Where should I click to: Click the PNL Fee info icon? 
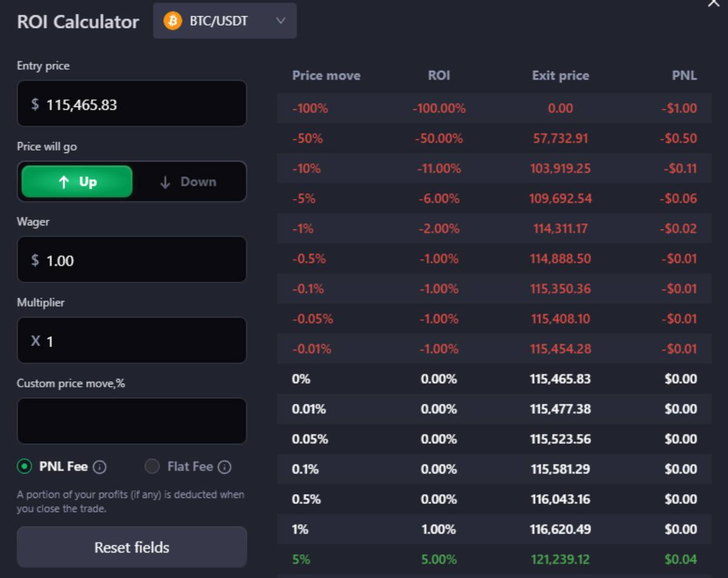click(100, 467)
